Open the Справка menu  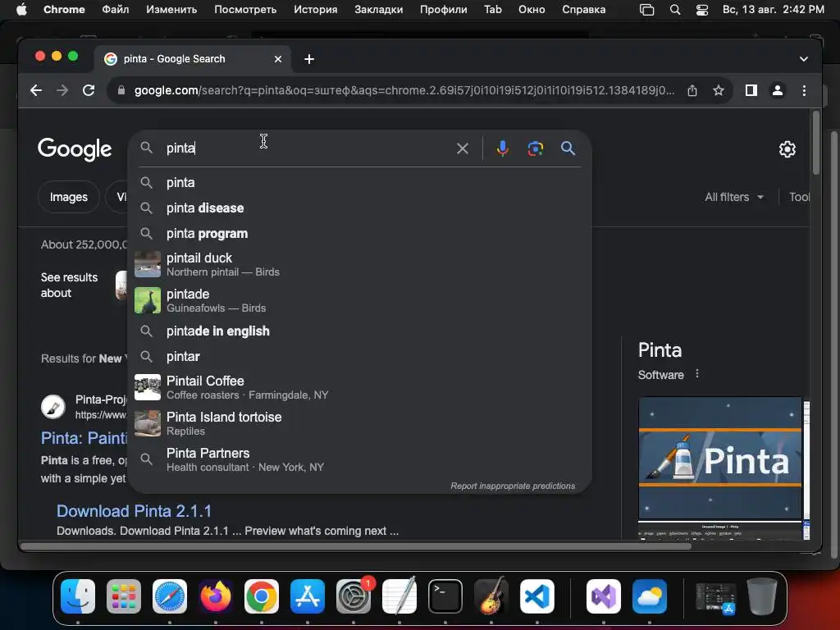tap(583, 10)
